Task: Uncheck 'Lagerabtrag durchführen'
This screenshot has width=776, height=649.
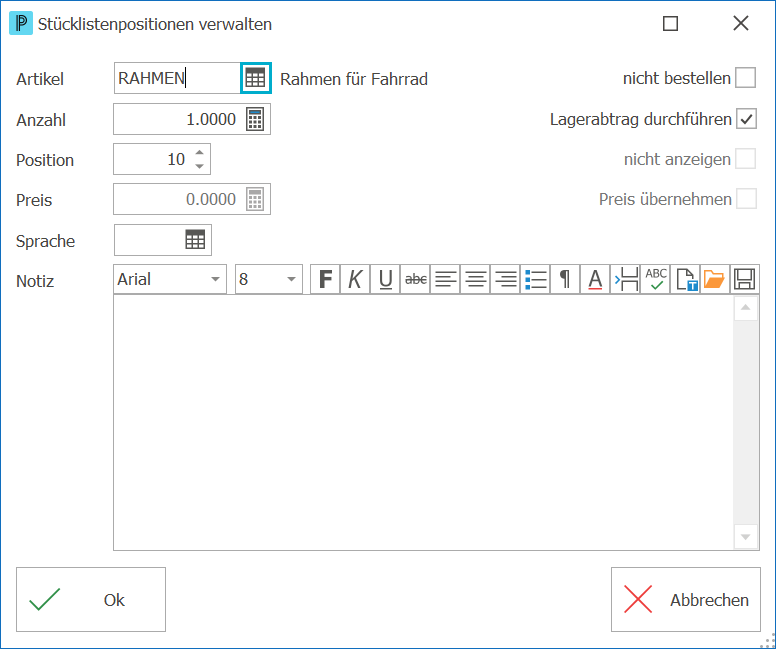Action: coord(746,119)
